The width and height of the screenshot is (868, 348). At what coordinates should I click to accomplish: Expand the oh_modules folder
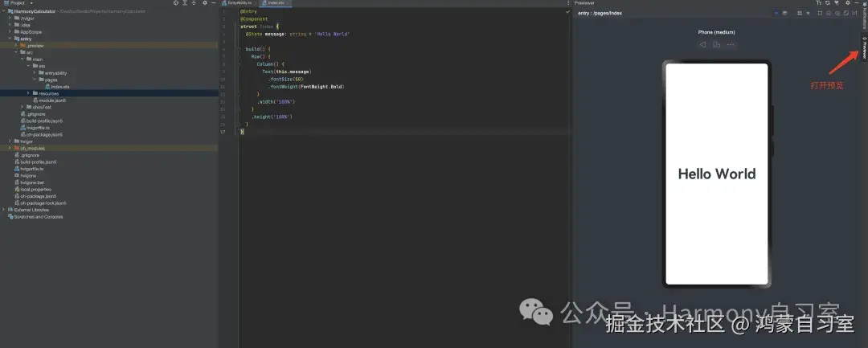(10, 148)
